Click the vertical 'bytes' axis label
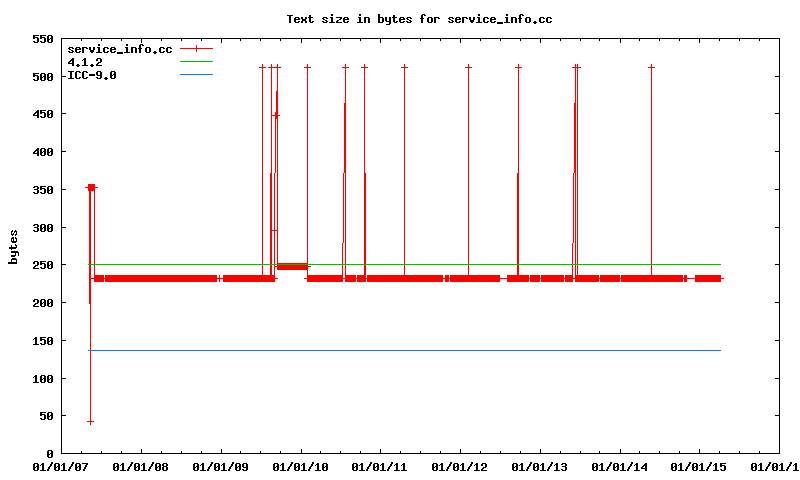Screen dimensions: 800x480 13,246
